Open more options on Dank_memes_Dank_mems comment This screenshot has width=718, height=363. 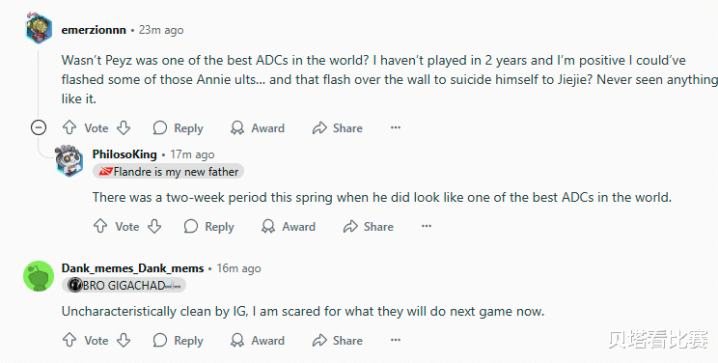(x=396, y=340)
